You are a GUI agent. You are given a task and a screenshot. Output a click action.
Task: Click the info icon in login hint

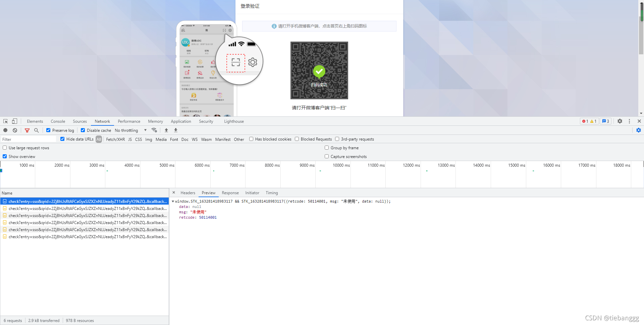point(274,26)
